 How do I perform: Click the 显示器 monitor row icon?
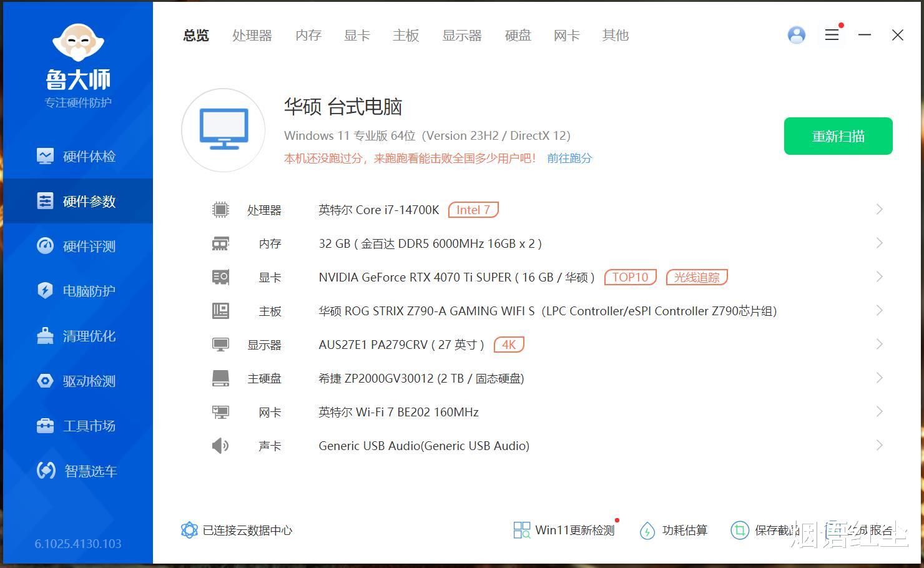(220, 345)
